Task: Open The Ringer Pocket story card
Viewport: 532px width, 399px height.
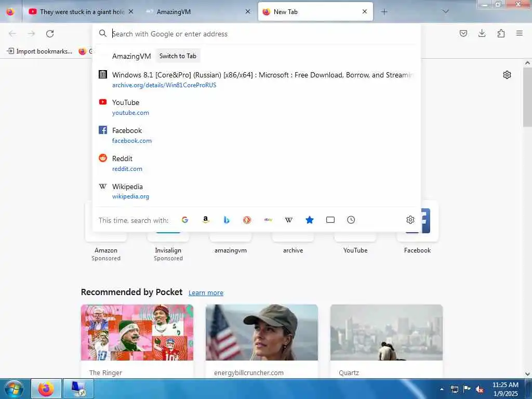Action: 137,341
